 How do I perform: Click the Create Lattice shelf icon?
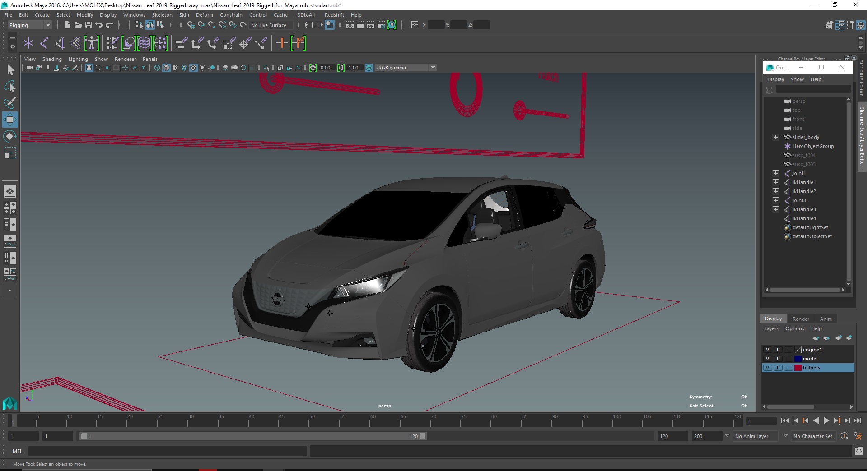coord(144,43)
